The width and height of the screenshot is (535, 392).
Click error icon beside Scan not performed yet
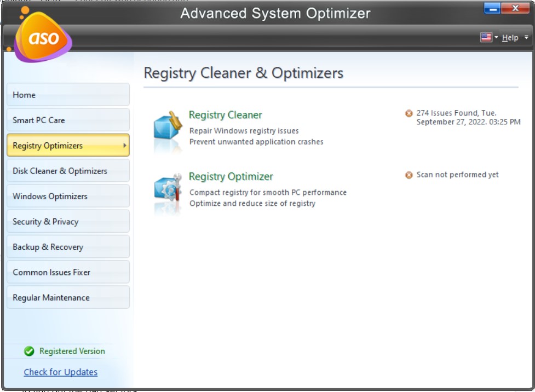tap(409, 175)
